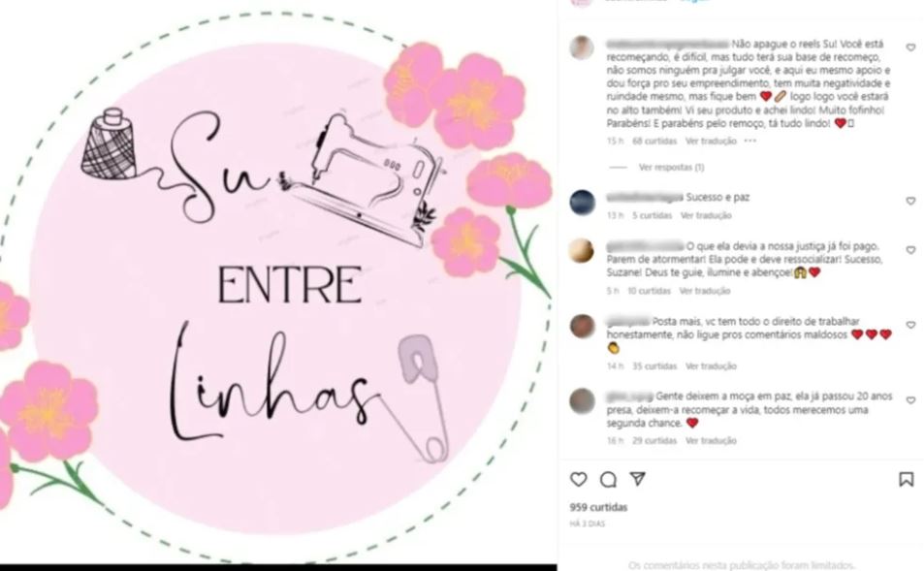Save the post with the bookmark icon
This screenshot has height=571, width=924.
(x=906, y=480)
